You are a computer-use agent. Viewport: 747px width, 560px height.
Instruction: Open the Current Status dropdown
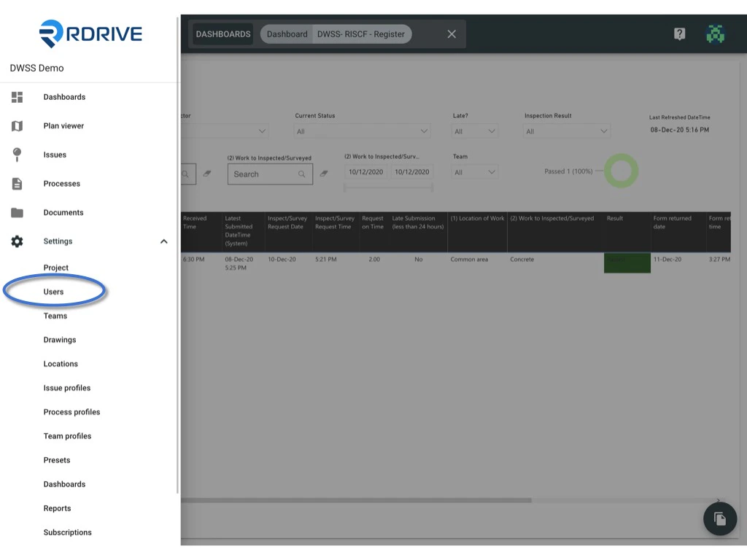(362, 131)
